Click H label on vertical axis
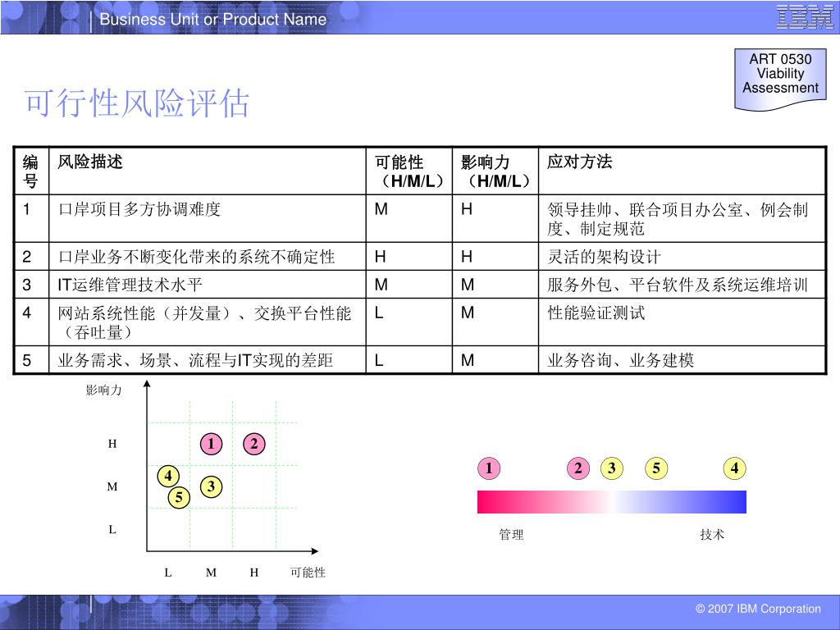Screen dimensions: 840x630 click(112, 444)
